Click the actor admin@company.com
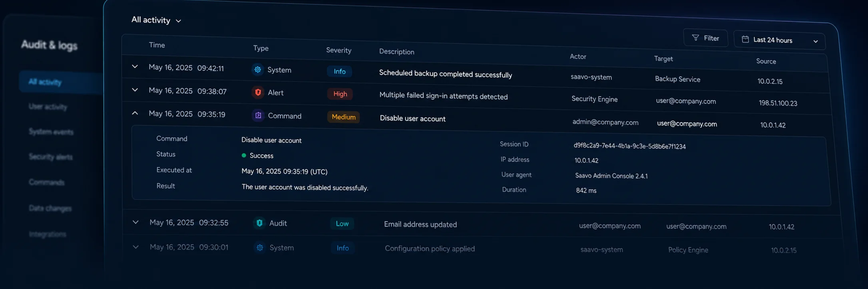This screenshot has width=868, height=289. pyautogui.click(x=605, y=123)
